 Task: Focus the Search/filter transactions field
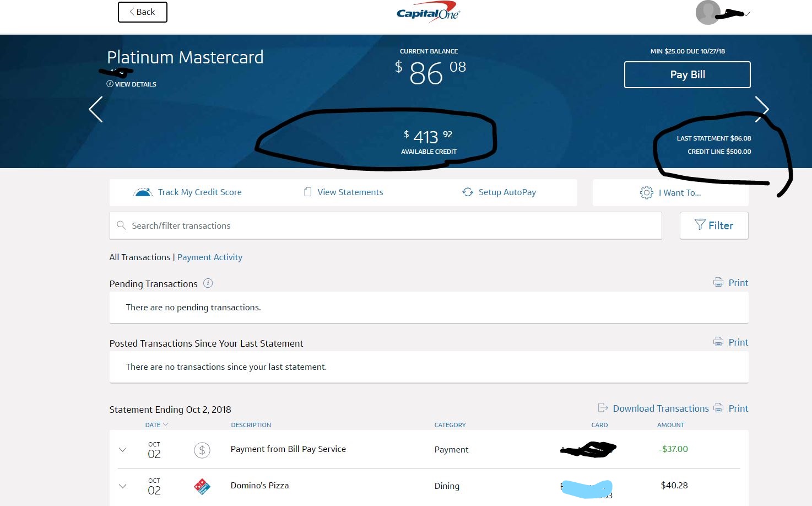(x=386, y=226)
